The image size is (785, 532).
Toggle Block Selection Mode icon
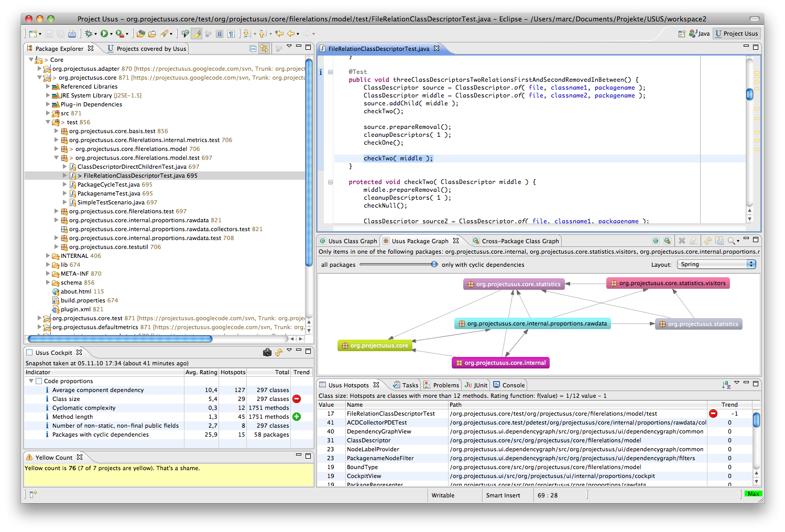[220, 34]
